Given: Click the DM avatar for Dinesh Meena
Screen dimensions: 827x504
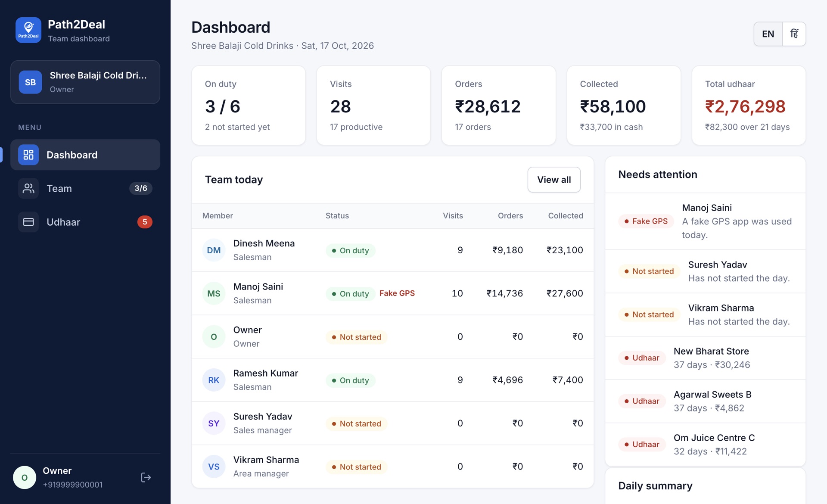Looking at the screenshot, I should point(214,250).
